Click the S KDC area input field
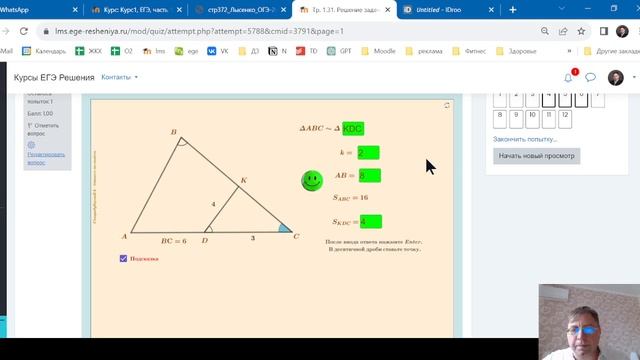The width and height of the screenshot is (640, 360). coord(371,222)
